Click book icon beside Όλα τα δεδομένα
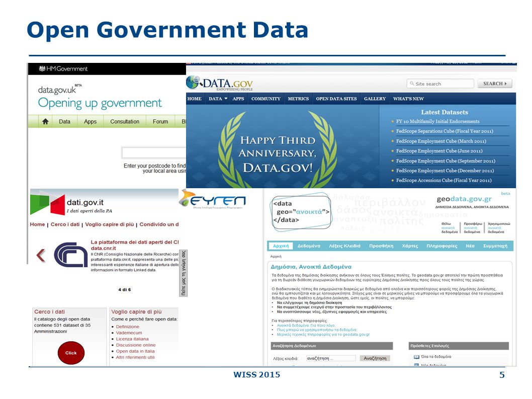This screenshot has width=532, height=399. click(416, 357)
